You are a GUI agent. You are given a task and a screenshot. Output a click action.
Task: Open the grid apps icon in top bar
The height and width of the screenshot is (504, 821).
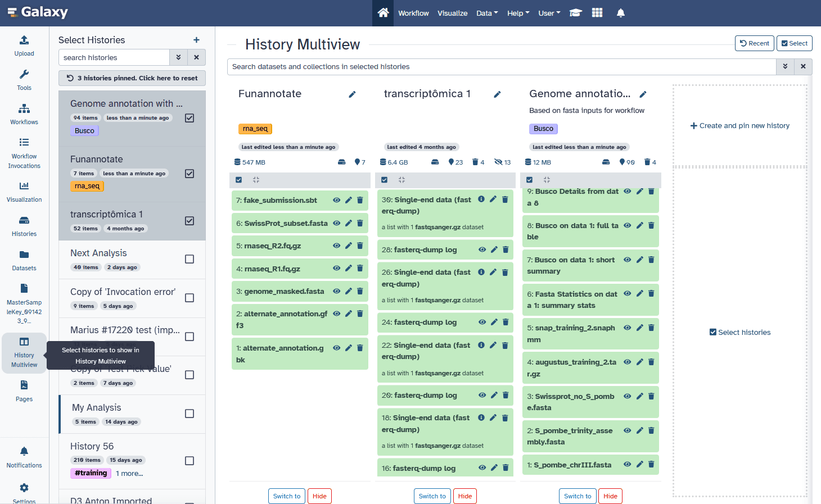(x=597, y=13)
